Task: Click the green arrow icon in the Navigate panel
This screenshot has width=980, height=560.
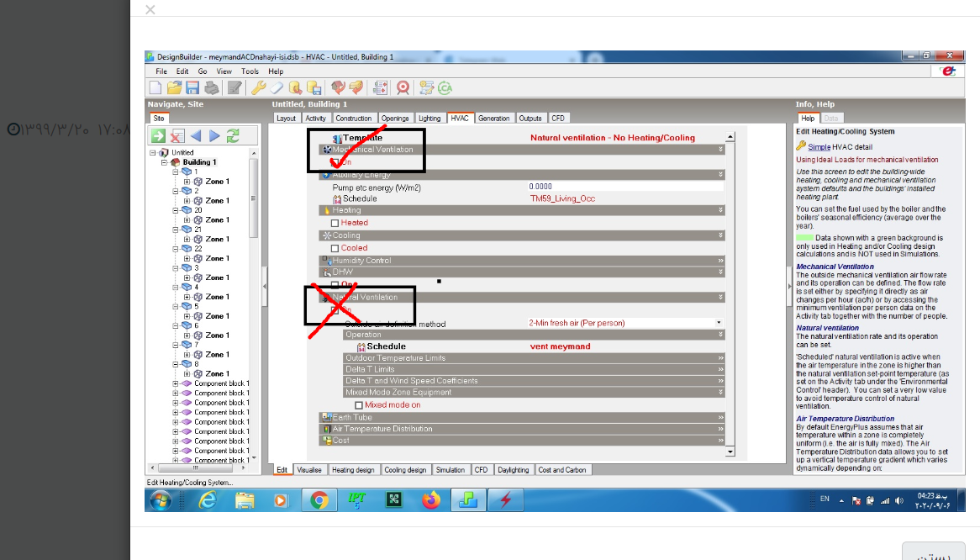Action: 158,135
